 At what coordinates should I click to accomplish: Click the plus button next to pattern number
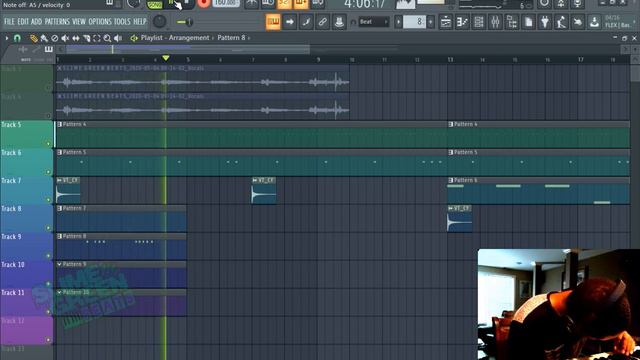431,22
